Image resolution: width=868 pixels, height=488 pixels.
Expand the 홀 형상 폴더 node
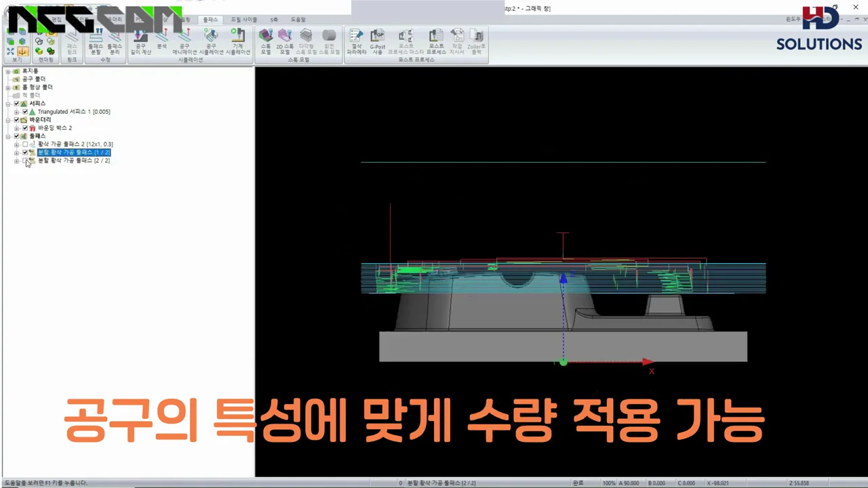8,87
